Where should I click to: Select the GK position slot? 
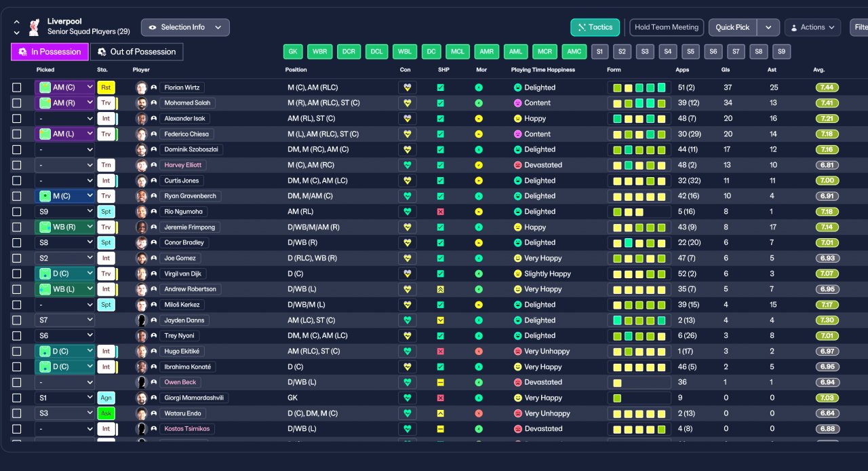[293, 52]
